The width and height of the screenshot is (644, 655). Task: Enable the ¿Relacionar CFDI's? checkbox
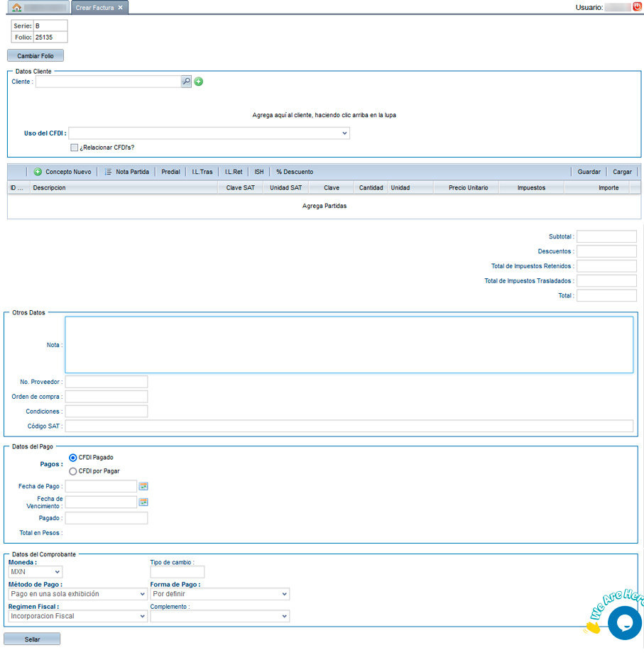(x=74, y=148)
